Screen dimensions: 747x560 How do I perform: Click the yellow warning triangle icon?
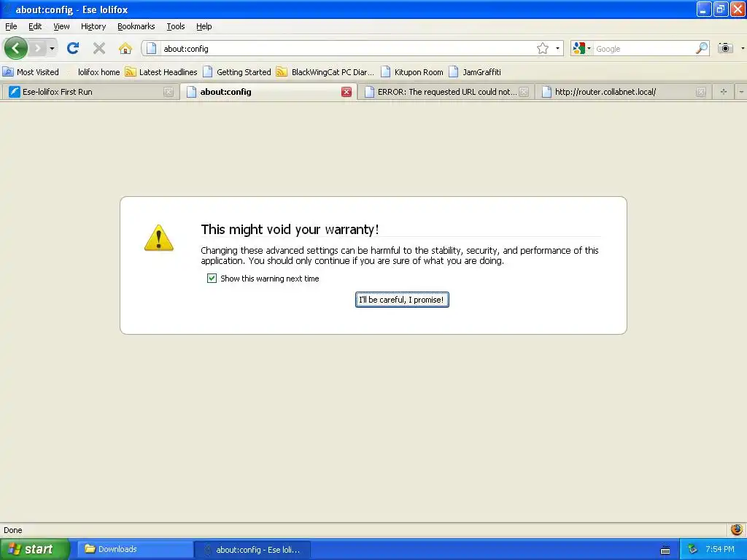click(158, 238)
